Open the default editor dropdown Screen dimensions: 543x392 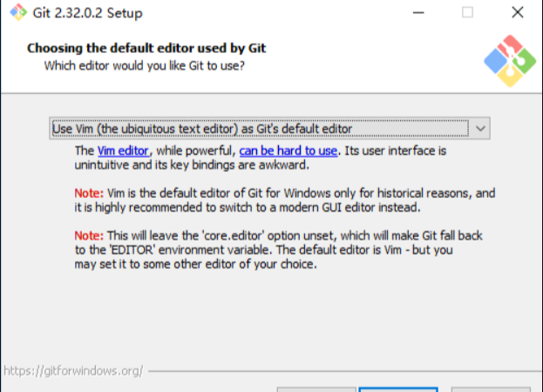point(269,128)
